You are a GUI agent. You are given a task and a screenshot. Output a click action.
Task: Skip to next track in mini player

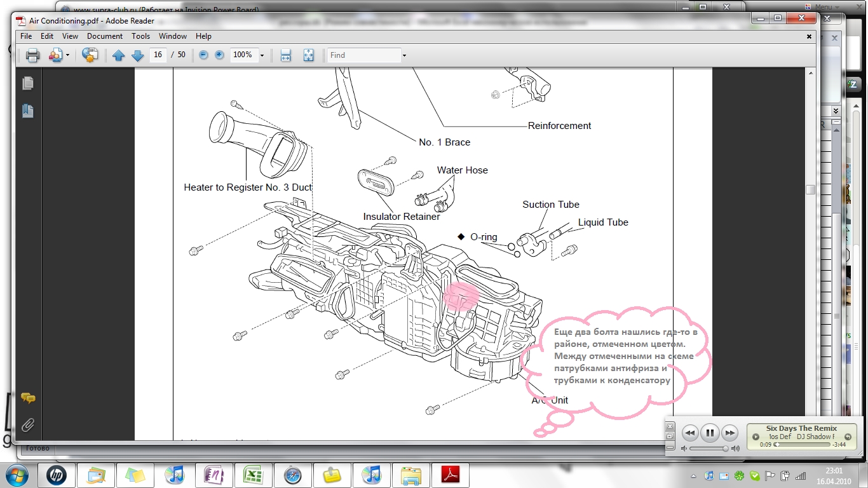(730, 433)
